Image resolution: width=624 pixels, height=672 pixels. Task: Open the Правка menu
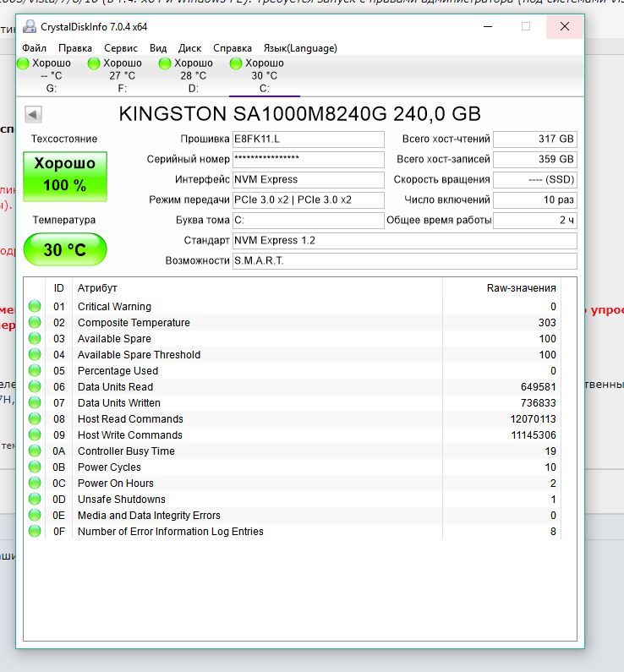click(x=75, y=48)
